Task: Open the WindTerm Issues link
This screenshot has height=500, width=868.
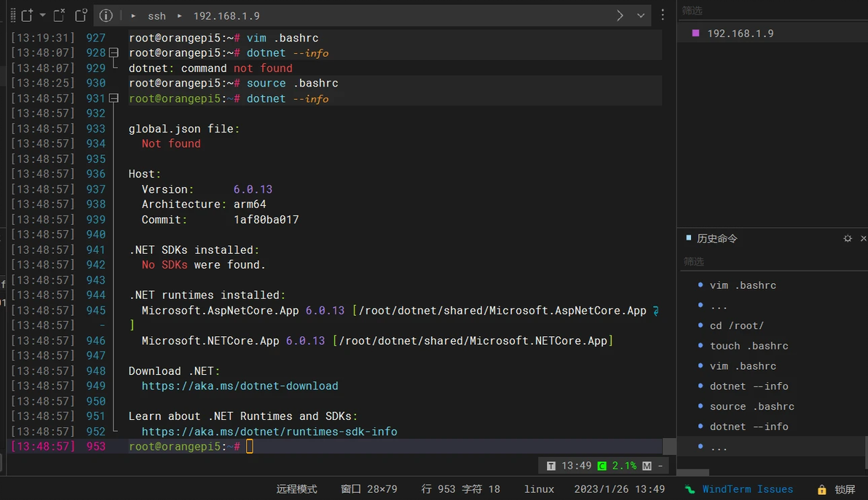Action: tap(747, 489)
